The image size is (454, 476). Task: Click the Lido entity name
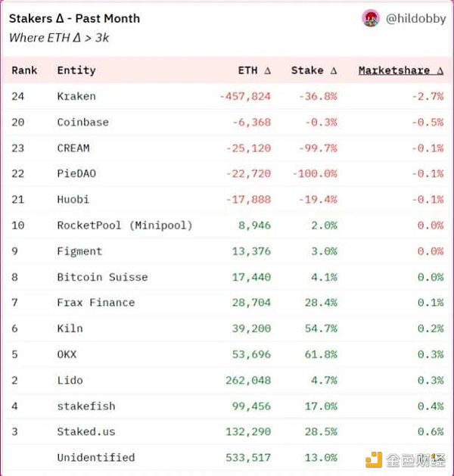coord(70,380)
